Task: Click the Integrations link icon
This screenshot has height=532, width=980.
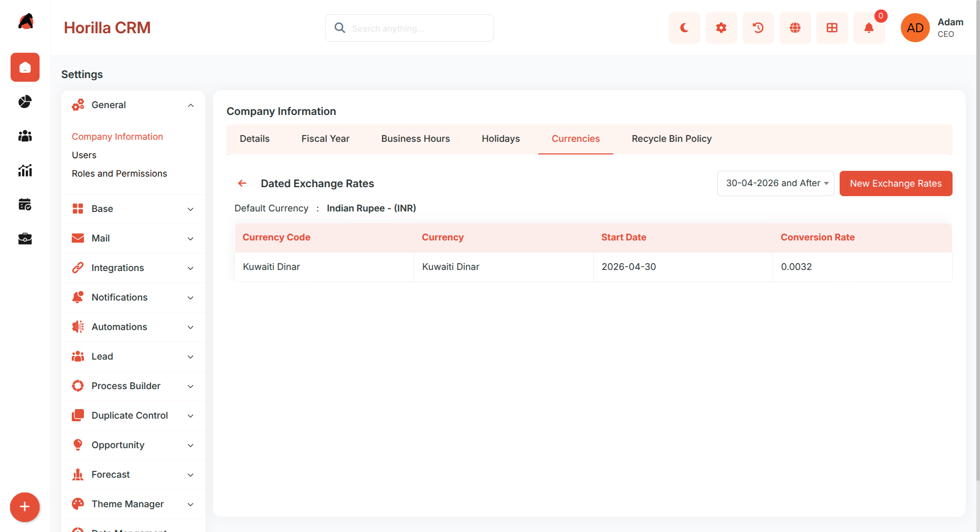Action: 78,268
